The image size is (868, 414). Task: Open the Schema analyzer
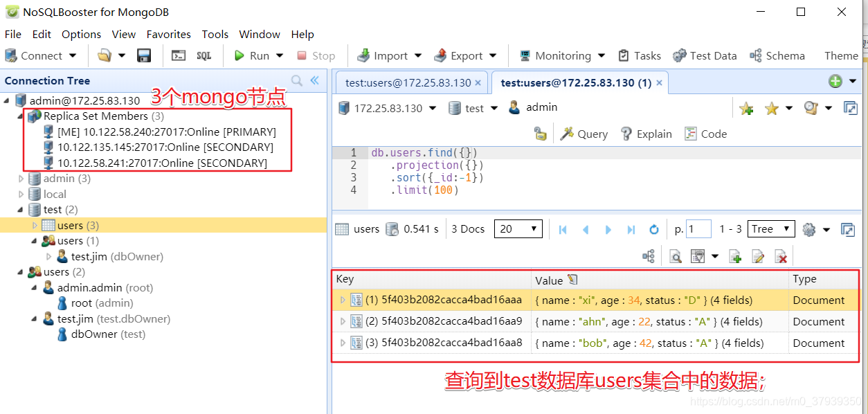[x=778, y=55]
